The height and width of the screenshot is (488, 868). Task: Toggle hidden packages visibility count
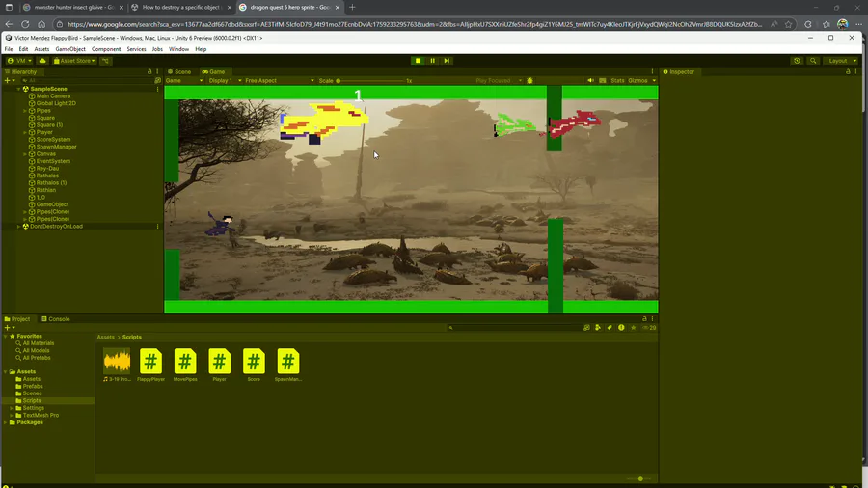tap(649, 328)
